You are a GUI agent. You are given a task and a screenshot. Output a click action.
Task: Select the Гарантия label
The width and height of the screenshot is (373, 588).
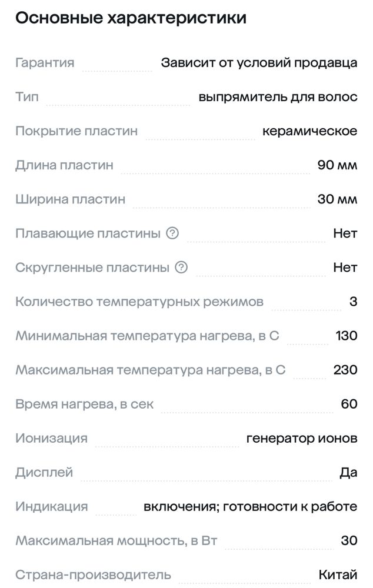(x=45, y=63)
